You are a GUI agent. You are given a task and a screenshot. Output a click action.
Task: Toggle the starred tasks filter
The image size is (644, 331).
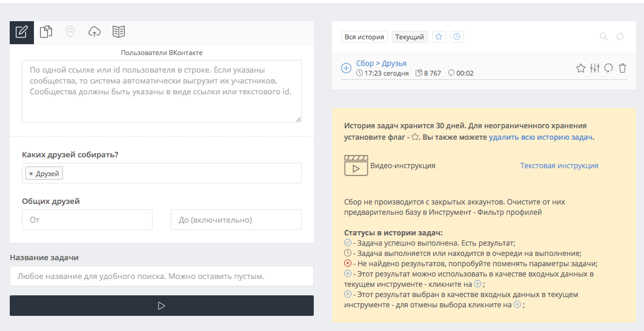(x=439, y=37)
